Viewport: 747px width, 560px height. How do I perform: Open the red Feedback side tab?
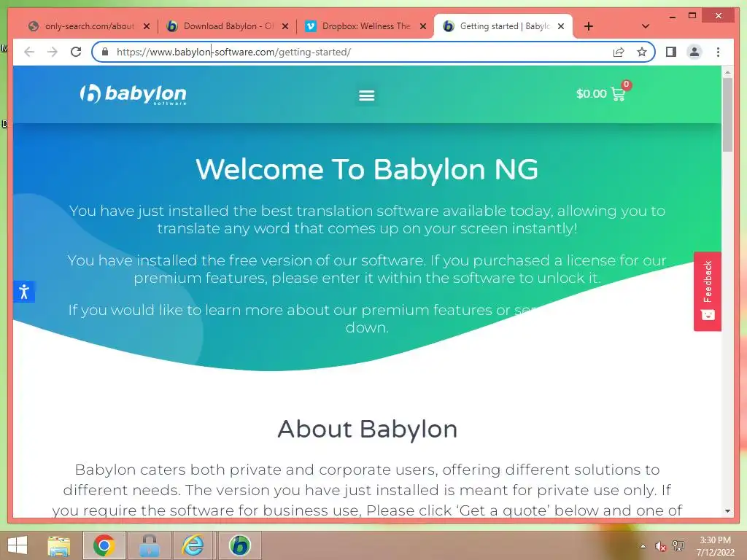coord(708,291)
